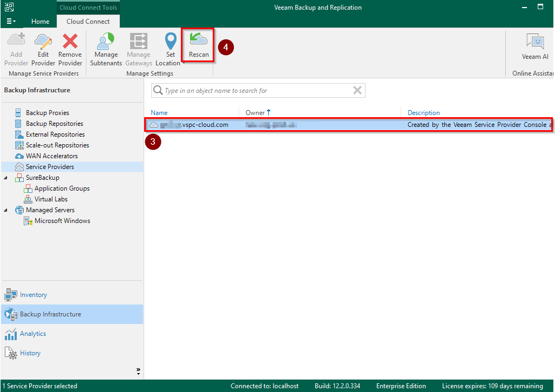
Task: Click the Cloud Connect Tools contextual tab
Action: 88,8
